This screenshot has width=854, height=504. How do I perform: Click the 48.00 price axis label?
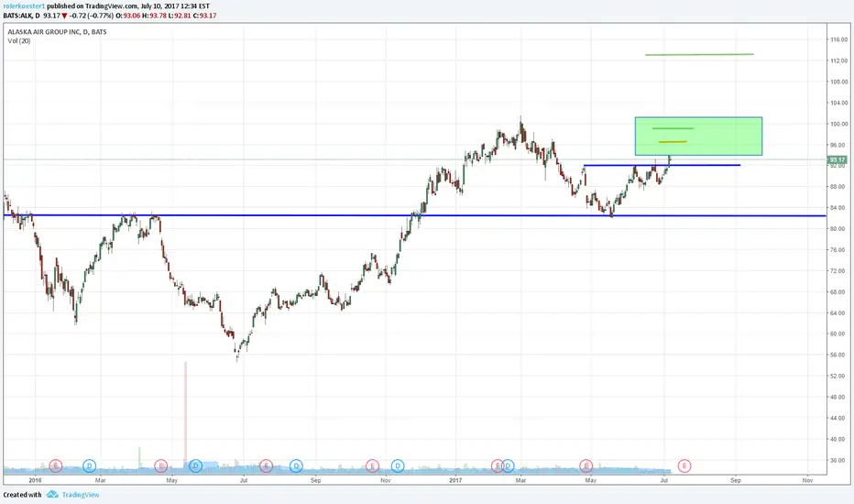[x=838, y=397]
